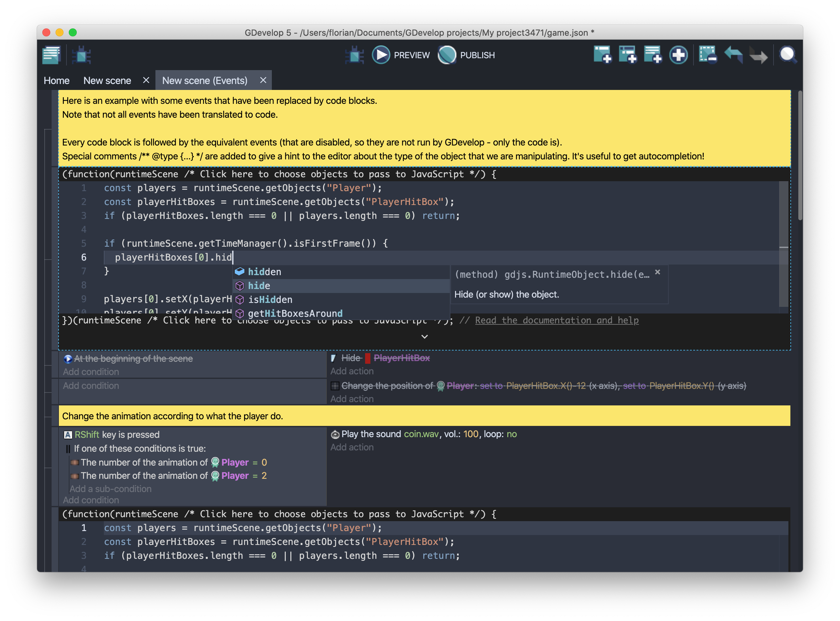Screen dimensions: 840x621
Task: Add a new empty event icon
Action: click(603, 55)
